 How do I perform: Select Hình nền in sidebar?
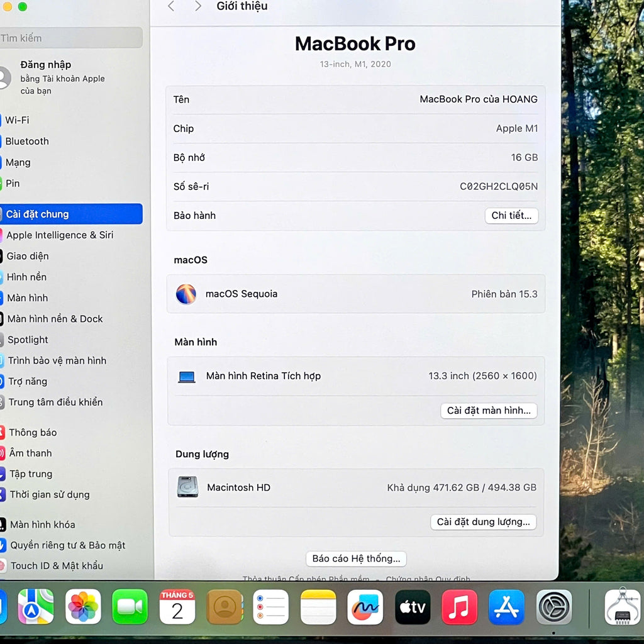[x=70, y=277]
